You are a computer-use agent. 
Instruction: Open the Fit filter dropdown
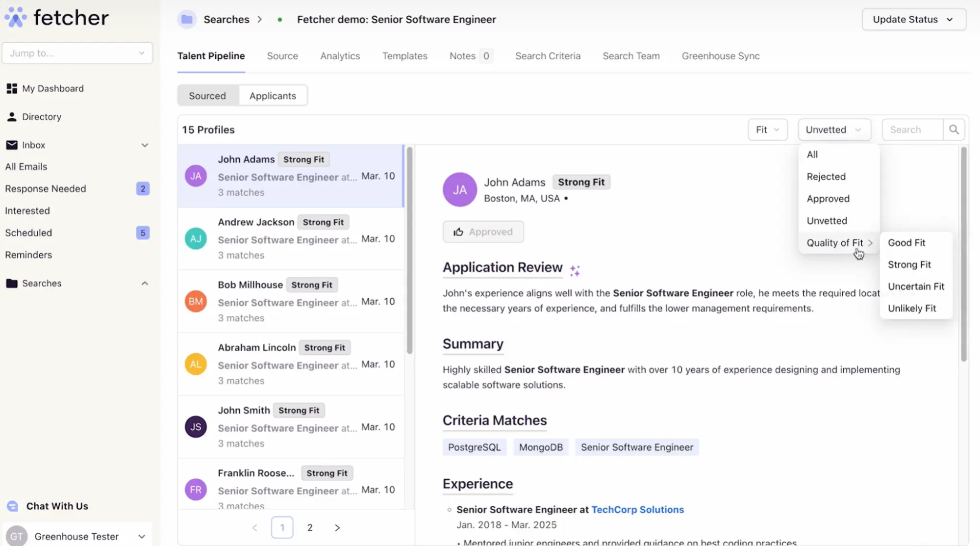coord(767,129)
